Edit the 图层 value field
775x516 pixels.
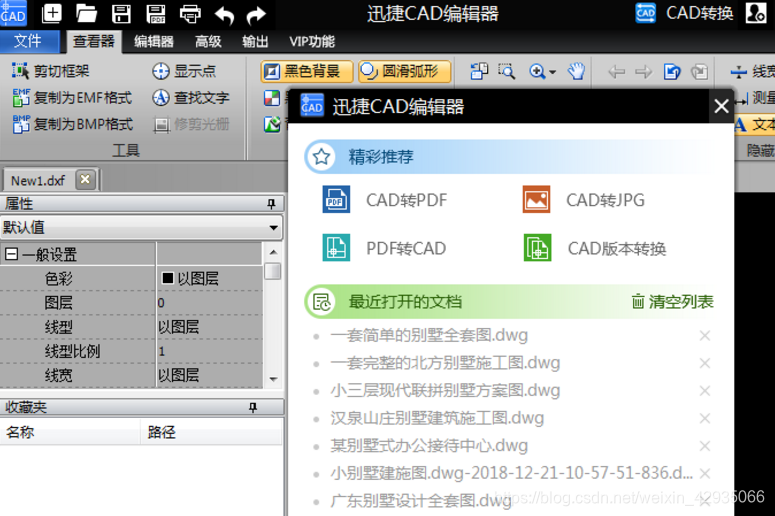(210, 302)
